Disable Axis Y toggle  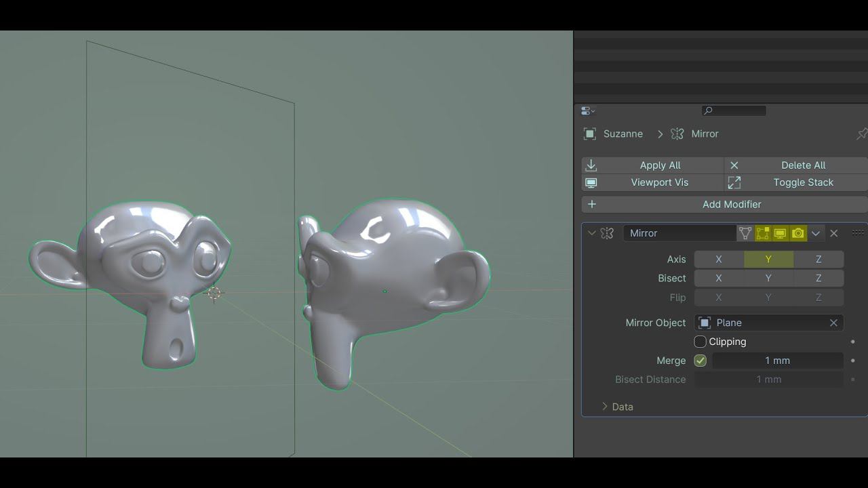coord(768,260)
